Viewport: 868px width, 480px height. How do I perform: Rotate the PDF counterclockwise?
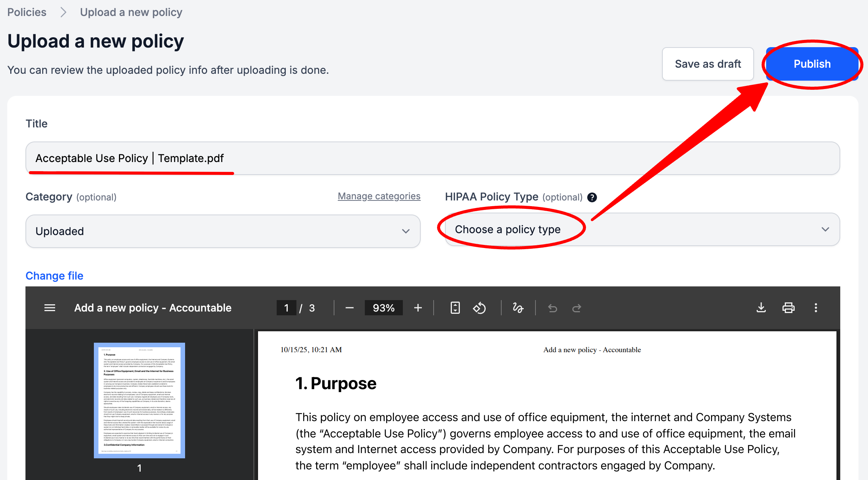(479, 308)
